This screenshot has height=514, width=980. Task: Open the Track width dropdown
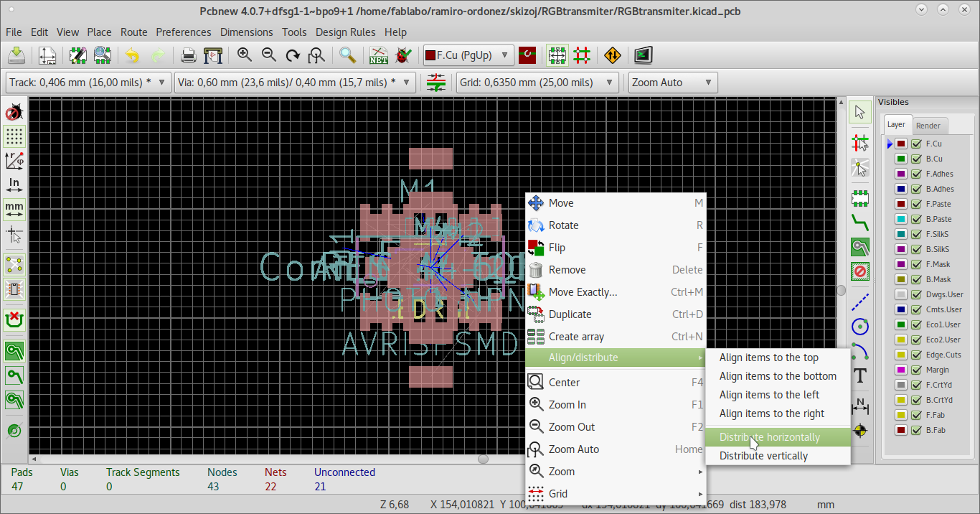pyautogui.click(x=89, y=83)
